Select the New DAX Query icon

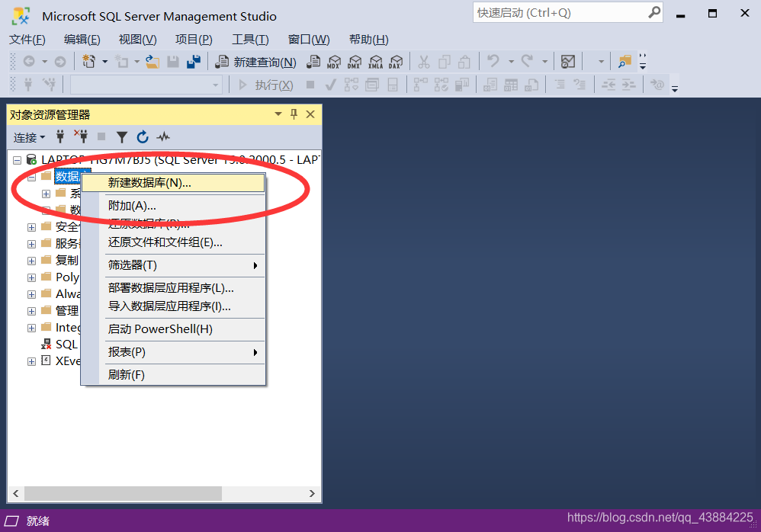coord(396,61)
